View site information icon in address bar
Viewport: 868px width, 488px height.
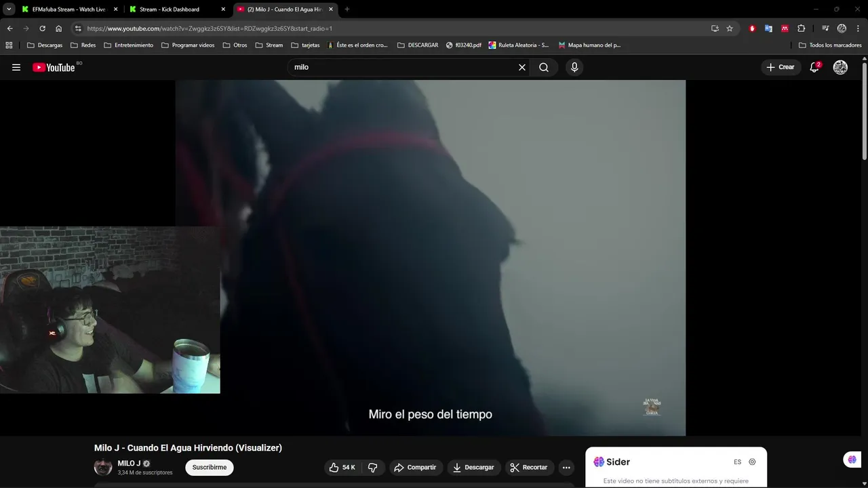78,28
